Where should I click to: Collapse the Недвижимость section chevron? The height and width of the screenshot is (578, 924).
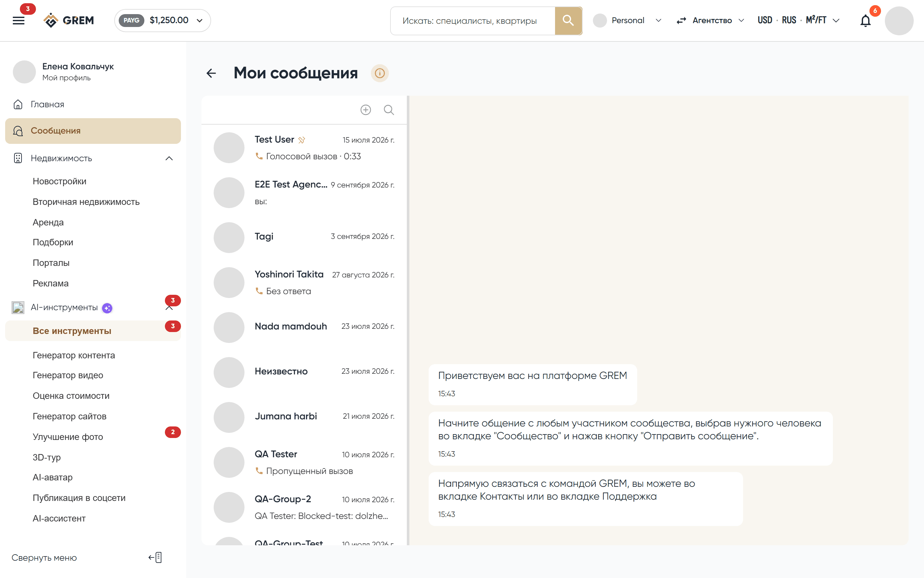click(x=169, y=158)
